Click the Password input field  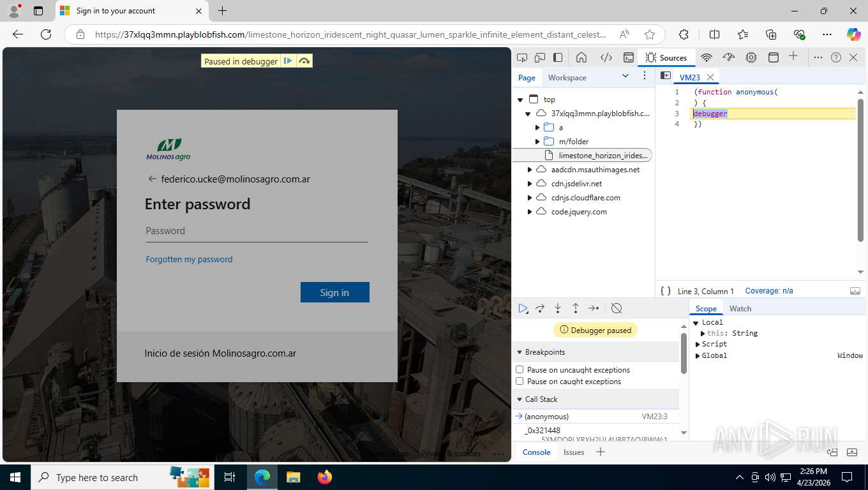(x=257, y=231)
